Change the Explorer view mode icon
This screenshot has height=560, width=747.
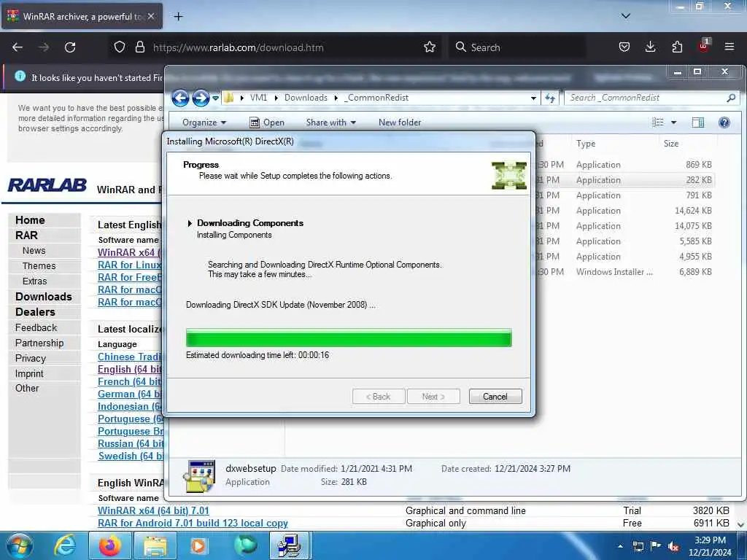658,122
